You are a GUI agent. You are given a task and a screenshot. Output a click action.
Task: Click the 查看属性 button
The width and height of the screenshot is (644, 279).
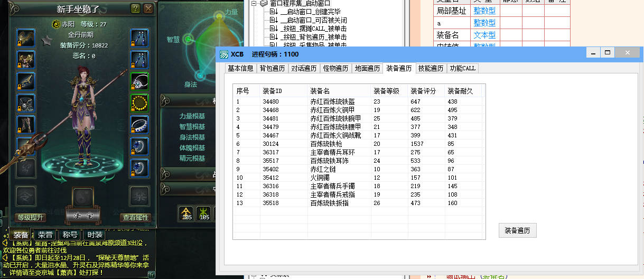coord(136,217)
